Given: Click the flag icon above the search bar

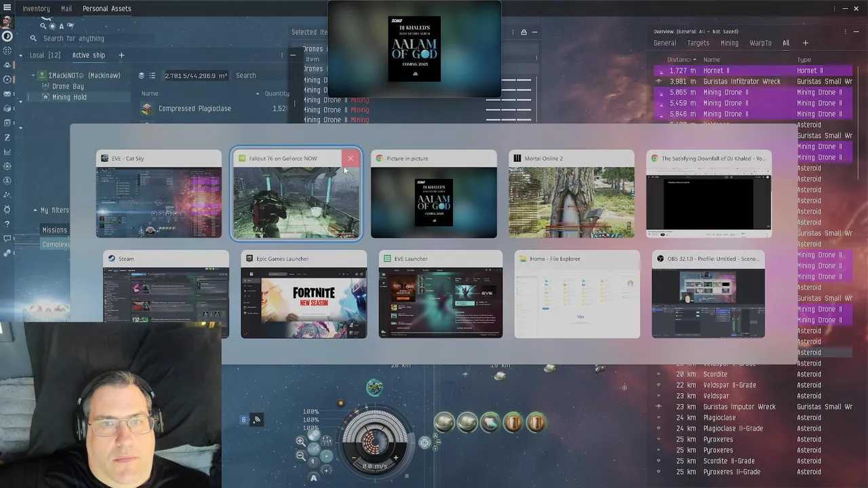Looking at the screenshot, I should [x=70, y=26].
